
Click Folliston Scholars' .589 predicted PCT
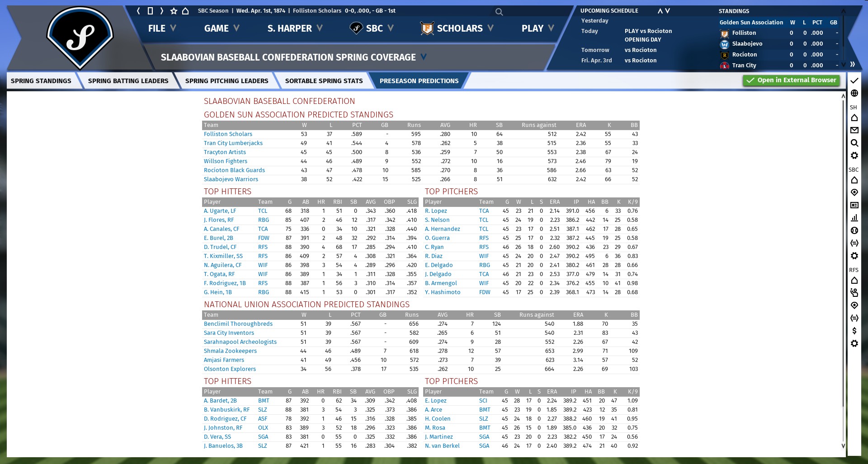point(357,134)
